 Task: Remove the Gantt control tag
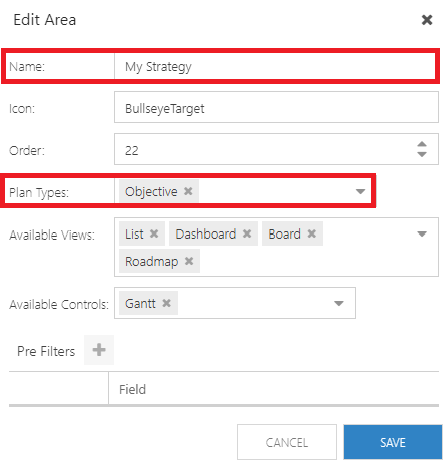pyautogui.click(x=166, y=303)
